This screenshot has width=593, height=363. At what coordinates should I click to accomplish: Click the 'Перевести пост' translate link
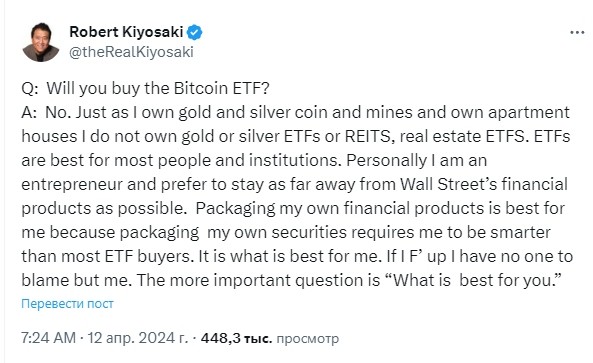[67, 304]
